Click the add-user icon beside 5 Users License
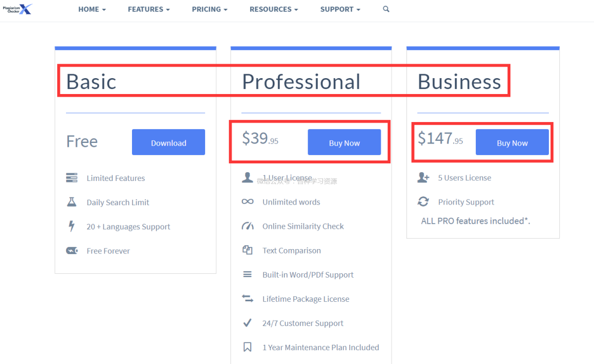The height and width of the screenshot is (364, 594). click(x=423, y=177)
